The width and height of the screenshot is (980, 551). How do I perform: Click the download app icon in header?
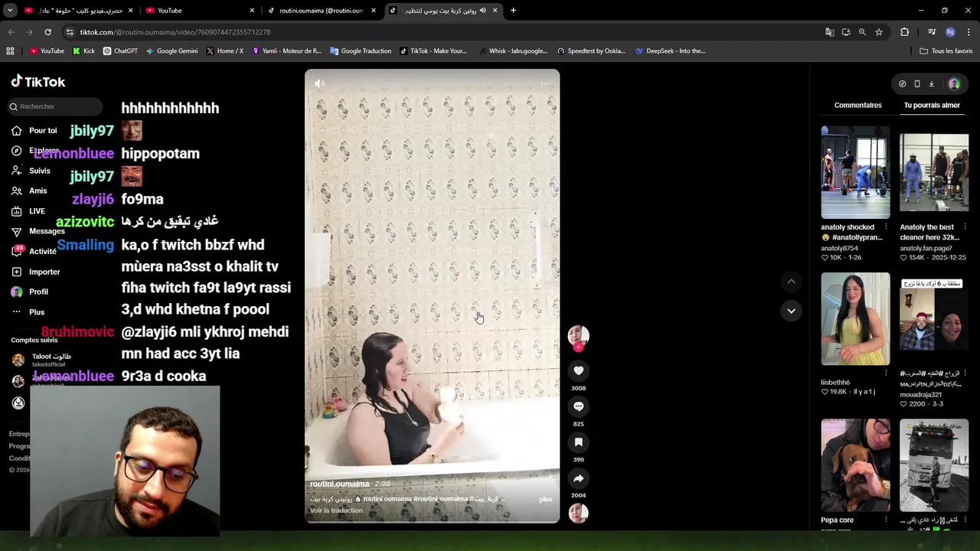[932, 84]
